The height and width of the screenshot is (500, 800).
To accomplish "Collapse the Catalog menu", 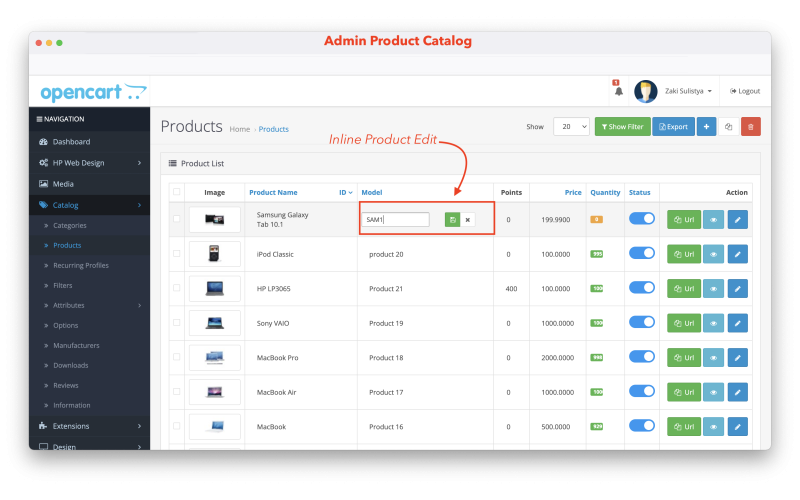I will click(89, 205).
